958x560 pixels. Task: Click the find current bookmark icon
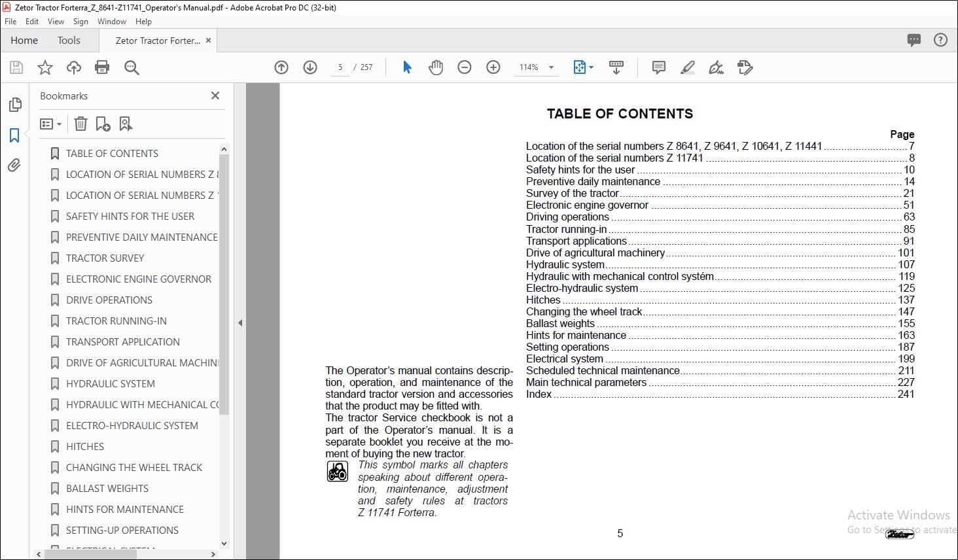coord(126,124)
